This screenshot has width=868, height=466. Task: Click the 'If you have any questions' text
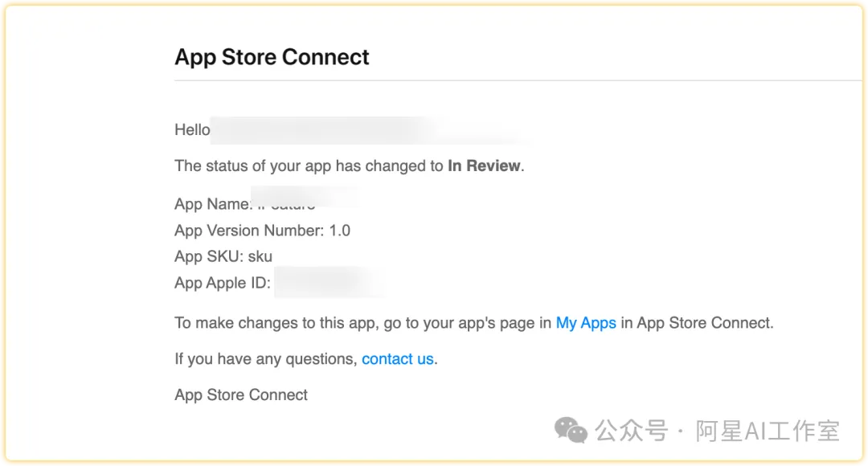(x=266, y=359)
